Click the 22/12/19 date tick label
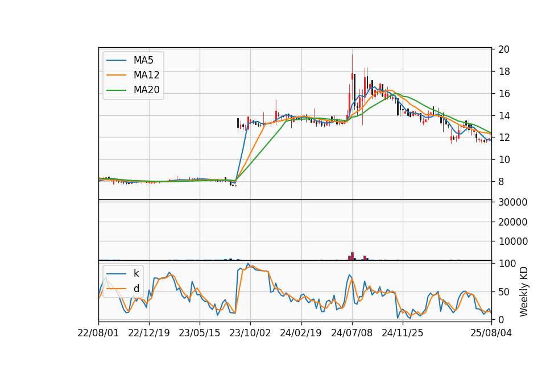 (148, 333)
